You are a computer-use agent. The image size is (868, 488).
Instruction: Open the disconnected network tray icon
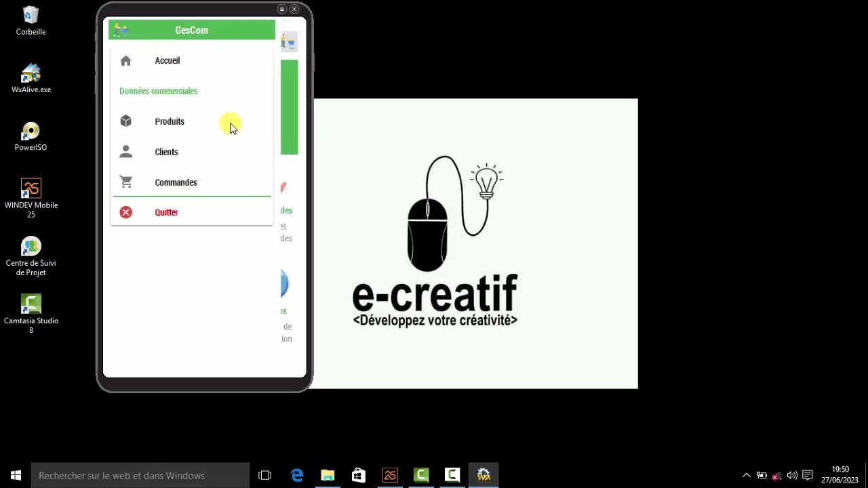[x=777, y=475]
